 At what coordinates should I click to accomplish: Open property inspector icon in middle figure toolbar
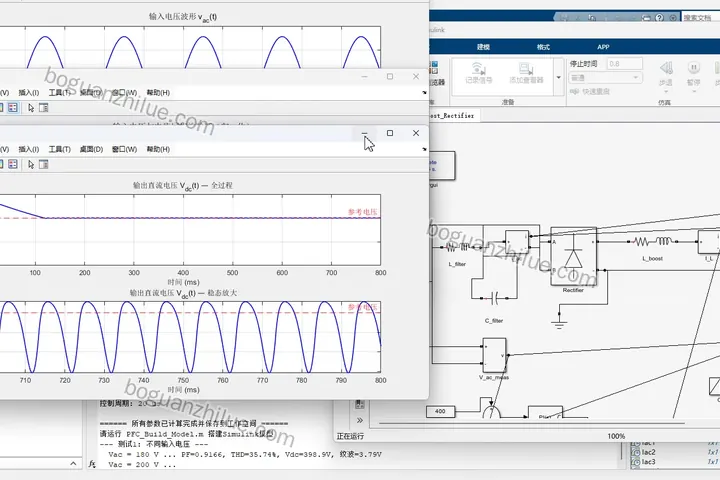[x=44, y=108]
